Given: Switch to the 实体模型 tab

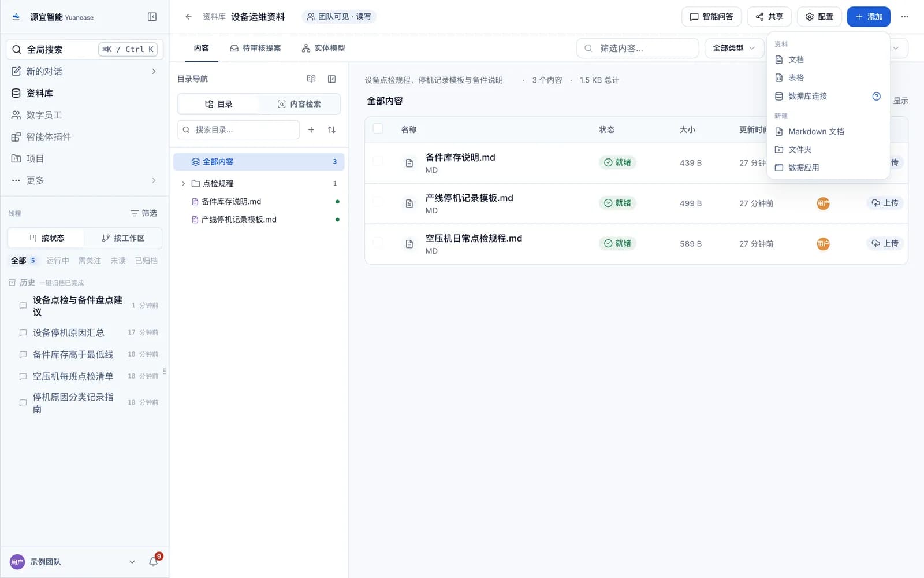Looking at the screenshot, I should pyautogui.click(x=323, y=48).
